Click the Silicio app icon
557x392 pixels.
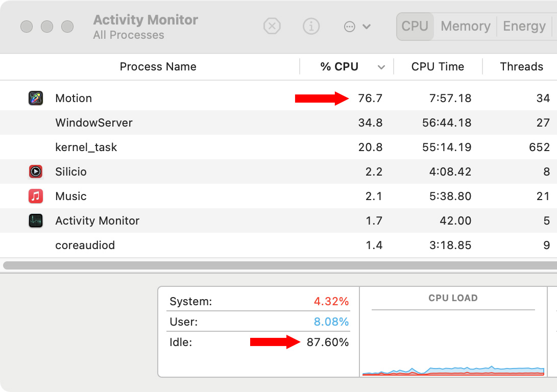36,171
